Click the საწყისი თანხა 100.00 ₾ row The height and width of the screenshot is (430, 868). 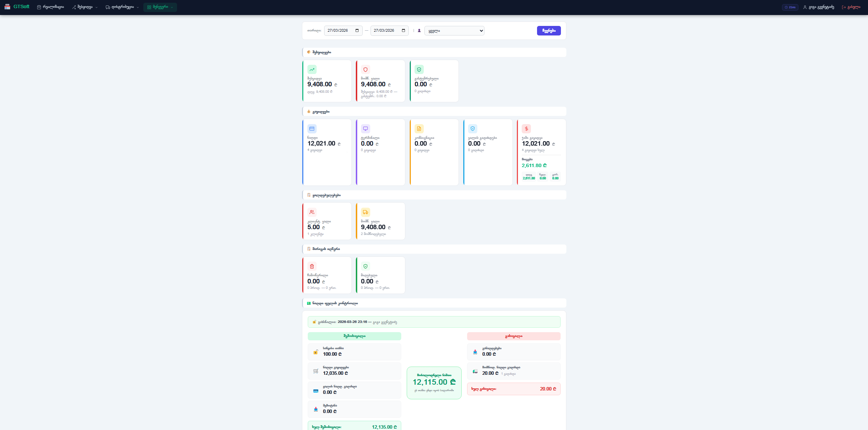tap(355, 352)
